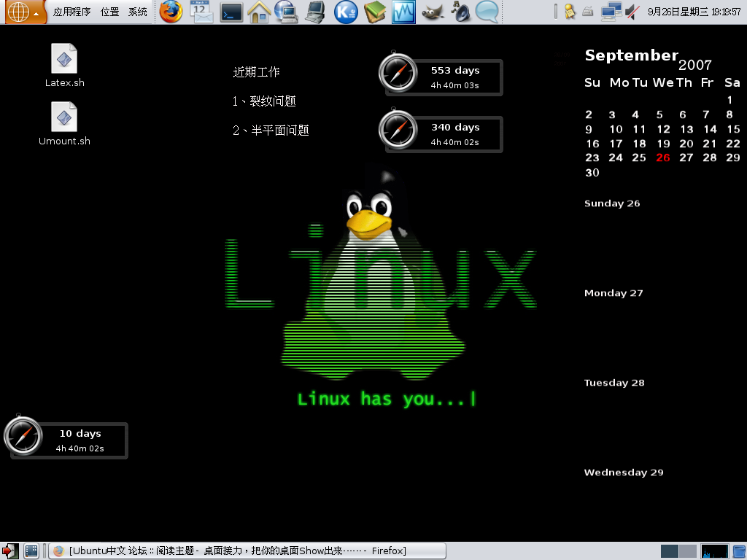Select day 30 in the calendar grid
Viewport: 747px width, 560px height.
(x=592, y=172)
